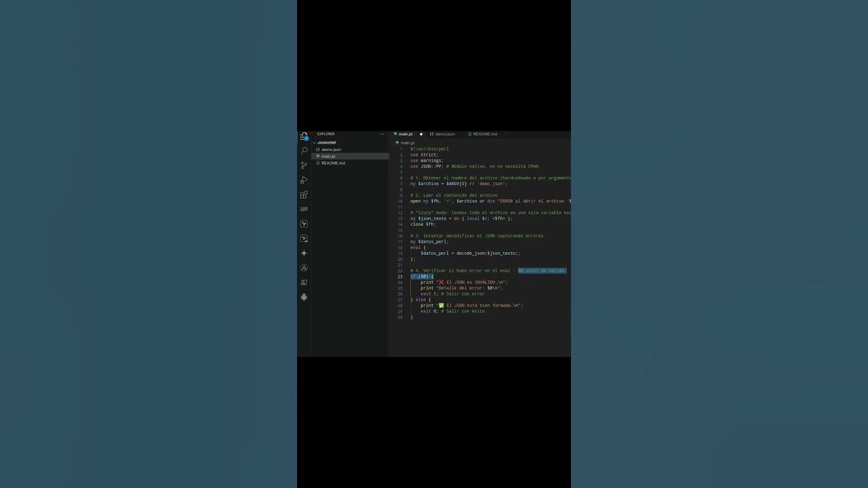868x488 pixels.
Task: Open the Explorer more actions ellipsis menu
Action: tap(381, 134)
